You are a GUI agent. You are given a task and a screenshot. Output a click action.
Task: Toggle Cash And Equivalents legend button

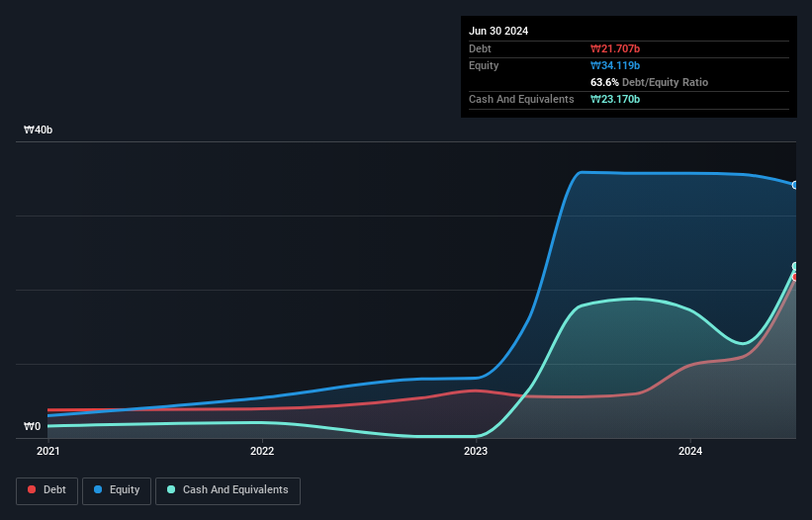[x=227, y=490]
